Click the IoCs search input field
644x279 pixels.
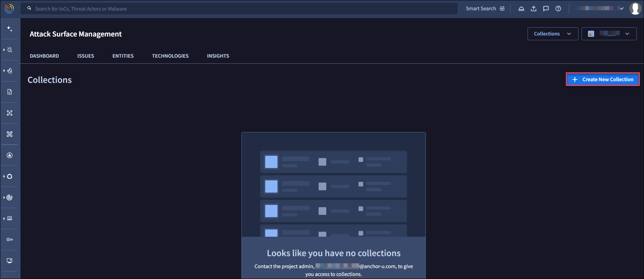239,9
